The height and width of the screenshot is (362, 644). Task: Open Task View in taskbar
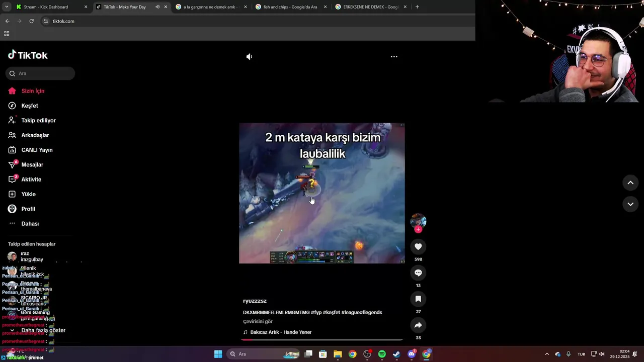pos(308,354)
